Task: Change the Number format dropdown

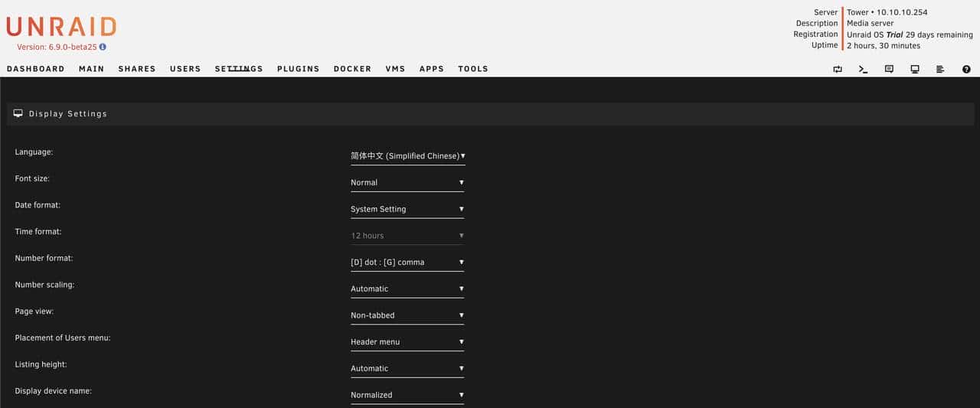Action: [407, 263]
